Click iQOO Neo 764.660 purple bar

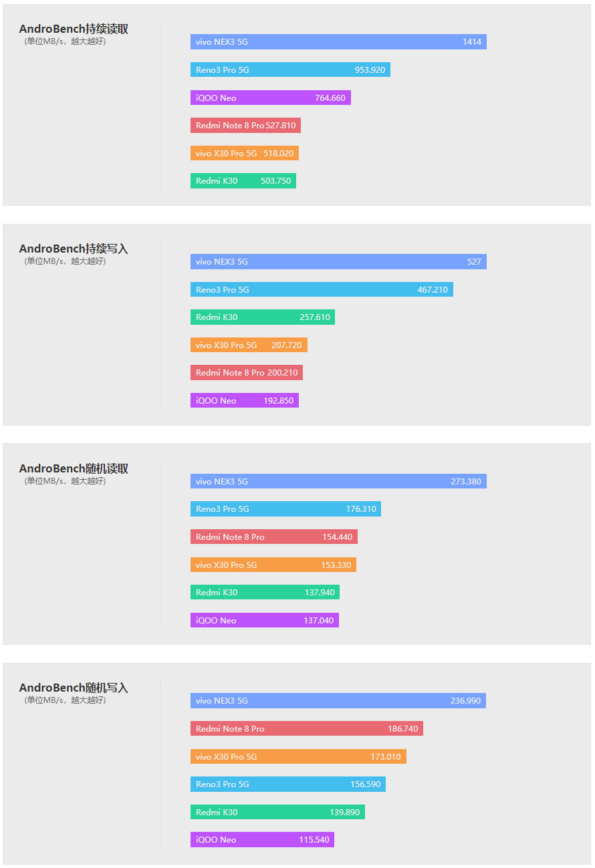pyautogui.click(x=270, y=98)
